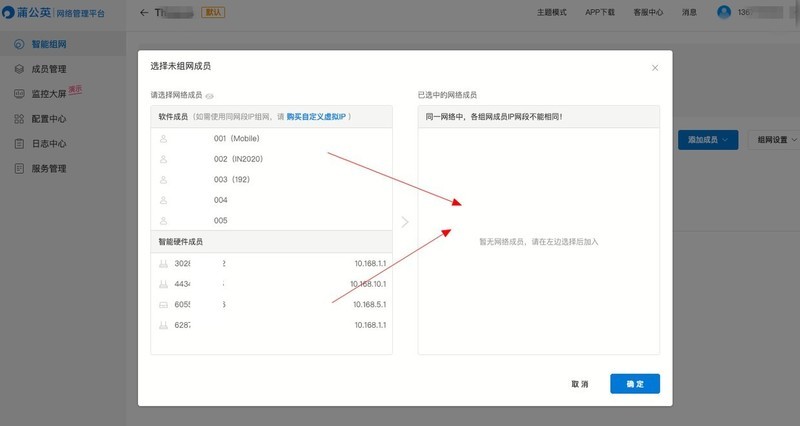Click the 服务管理 list icon
Image resolution: width=800 pixels, height=426 pixels.
pos(19,168)
